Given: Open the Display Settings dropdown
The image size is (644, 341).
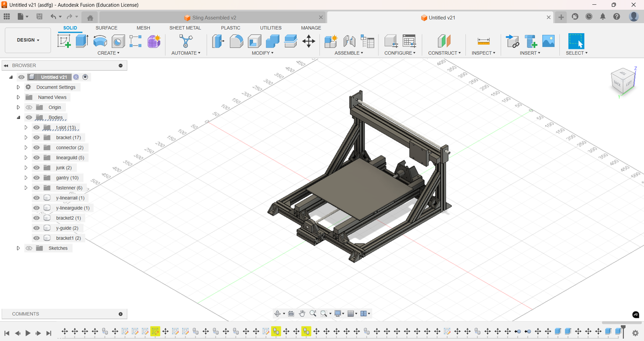Looking at the screenshot, I should tap(340, 314).
